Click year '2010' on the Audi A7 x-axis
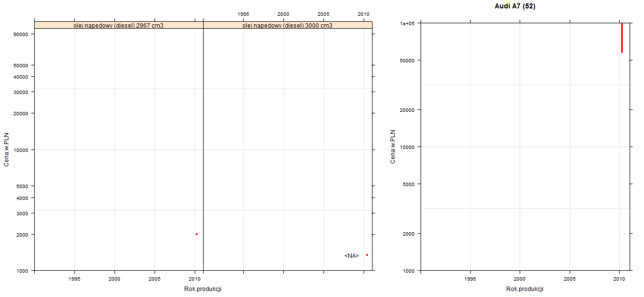Viewport: 644px width, 297px height. pos(620,279)
